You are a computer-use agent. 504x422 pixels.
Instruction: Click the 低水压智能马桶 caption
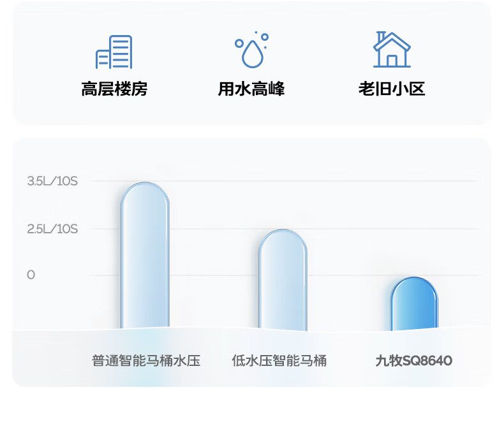[x=279, y=361]
